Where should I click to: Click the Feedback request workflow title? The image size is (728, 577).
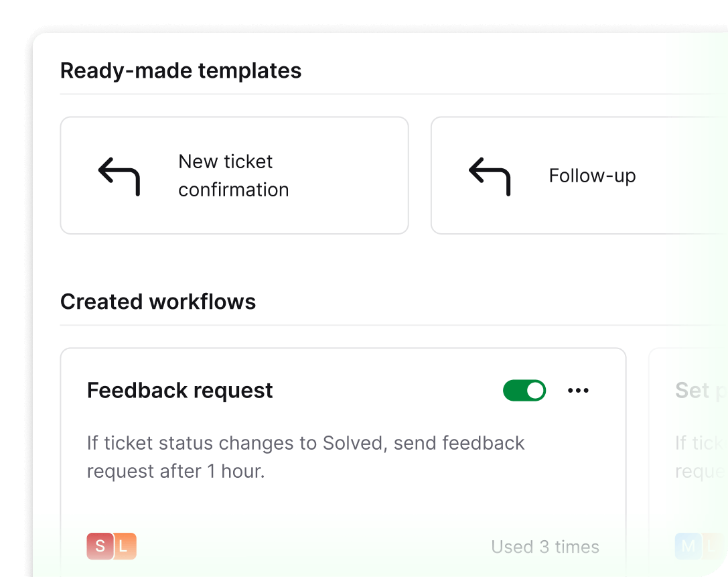[179, 390]
